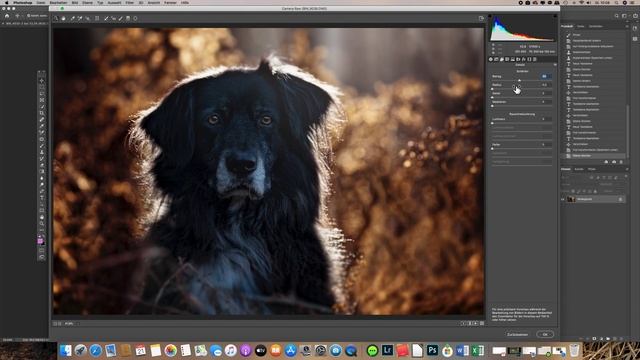Select the Targeted Adjustment tool
640x360 pixels.
87,18
